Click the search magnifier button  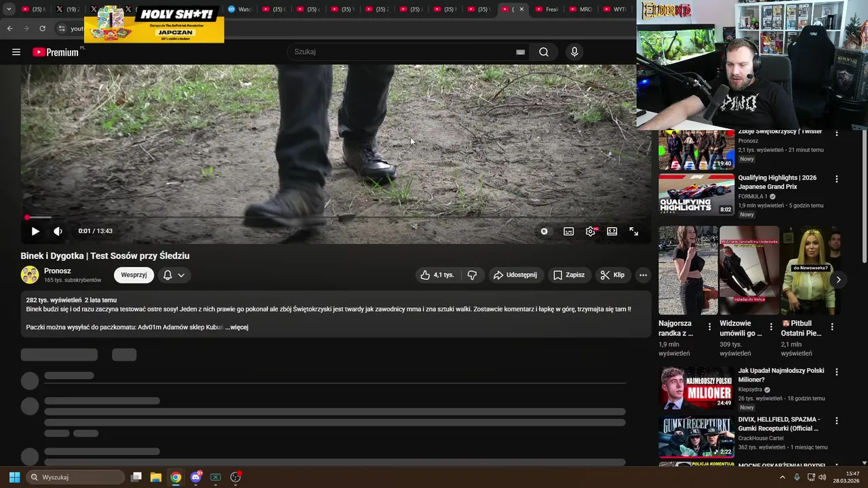click(x=544, y=52)
